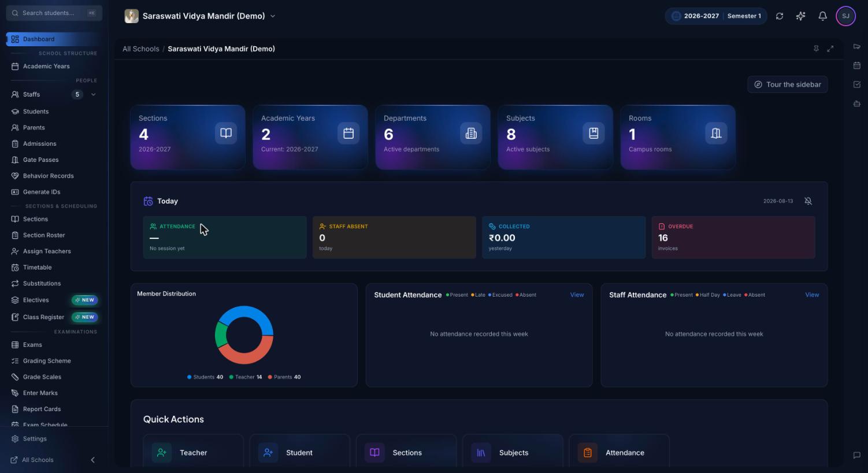Click the Tour the sidebar button

coord(788,84)
